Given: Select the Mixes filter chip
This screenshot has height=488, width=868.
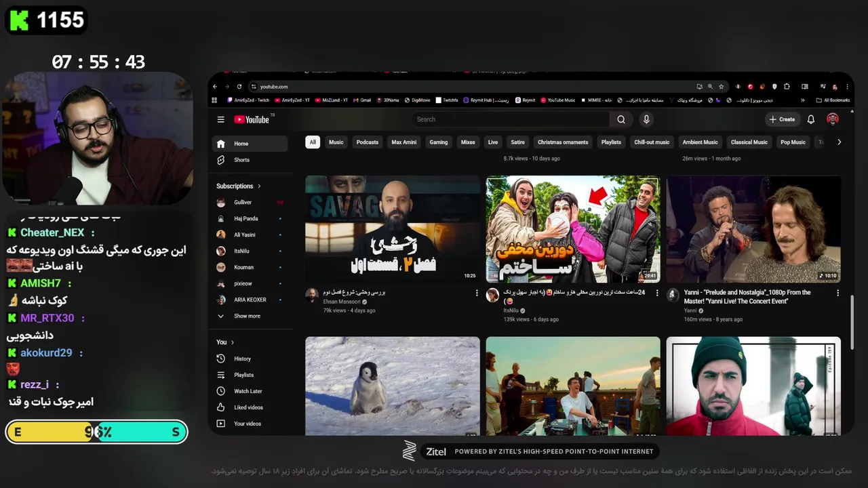Looking at the screenshot, I should [x=468, y=142].
